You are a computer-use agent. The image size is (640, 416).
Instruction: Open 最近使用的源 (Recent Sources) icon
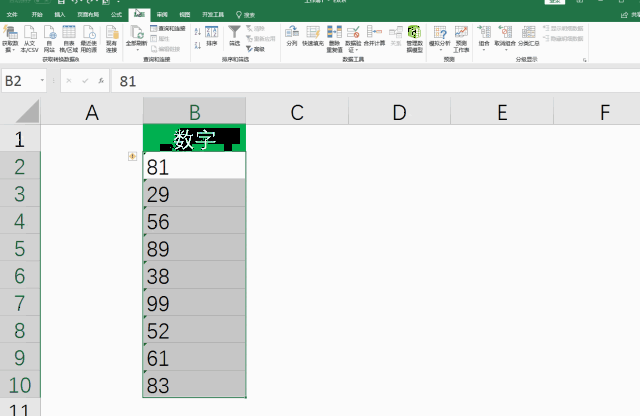pos(89,33)
